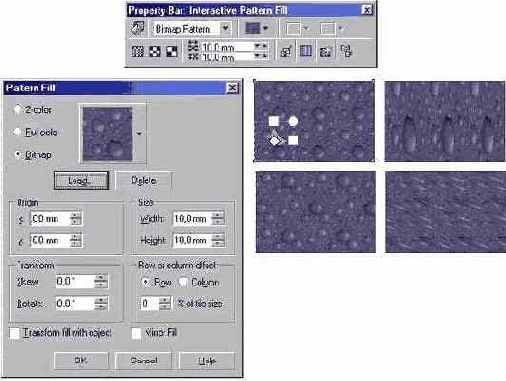Click the Copy Fill Properties icon

[346, 51]
